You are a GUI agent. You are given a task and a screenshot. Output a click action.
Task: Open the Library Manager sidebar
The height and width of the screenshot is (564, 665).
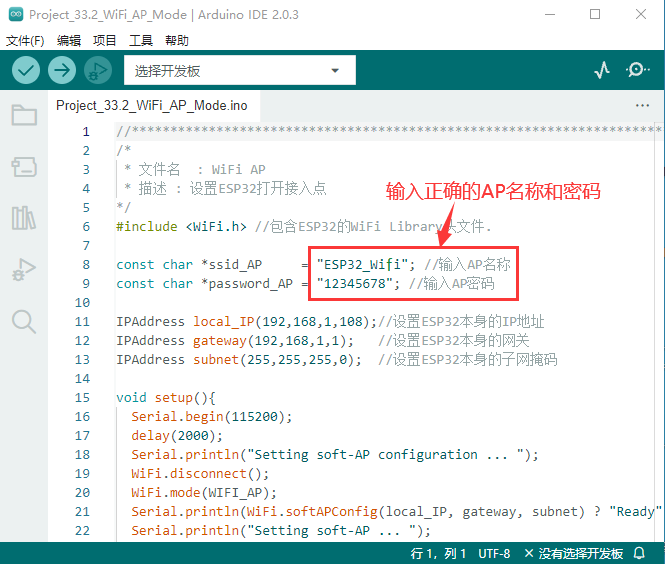pyautogui.click(x=24, y=218)
